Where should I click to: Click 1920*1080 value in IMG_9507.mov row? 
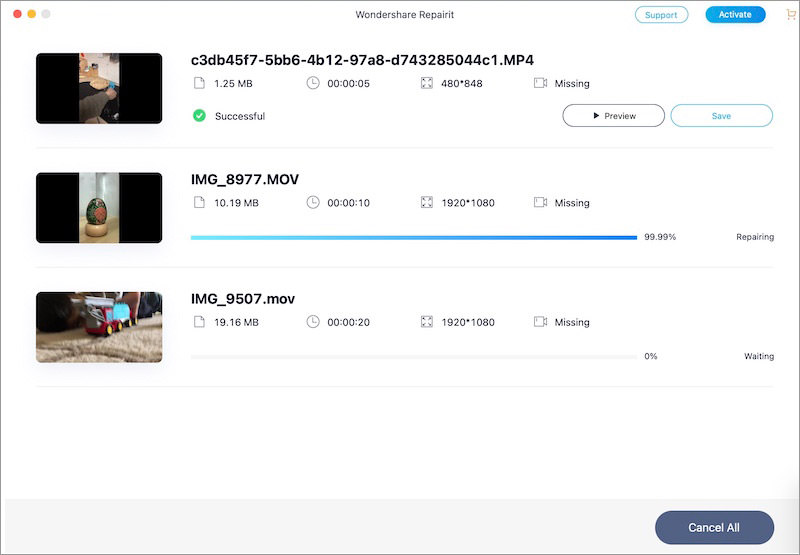click(468, 322)
